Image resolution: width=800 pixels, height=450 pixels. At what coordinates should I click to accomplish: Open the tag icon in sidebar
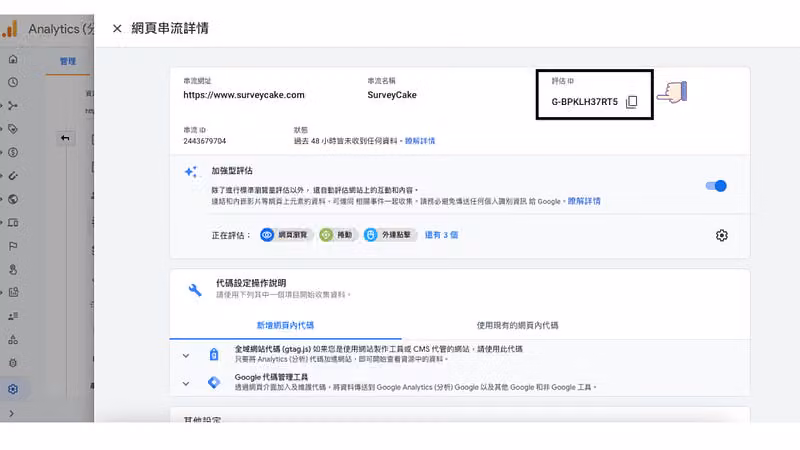[x=13, y=129]
